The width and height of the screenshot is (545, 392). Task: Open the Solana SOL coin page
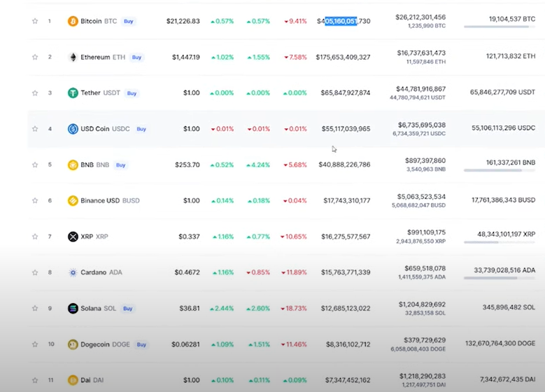tap(99, 308)
